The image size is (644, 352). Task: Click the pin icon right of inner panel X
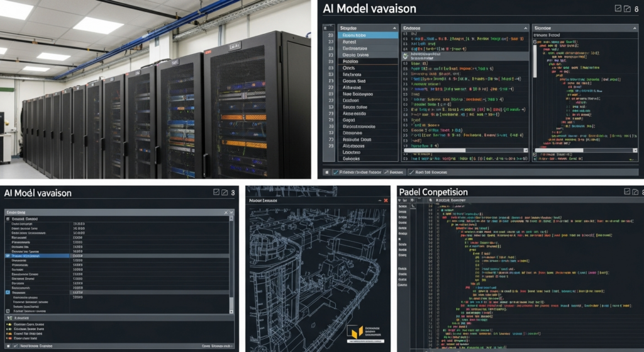[x=231, y=212]
